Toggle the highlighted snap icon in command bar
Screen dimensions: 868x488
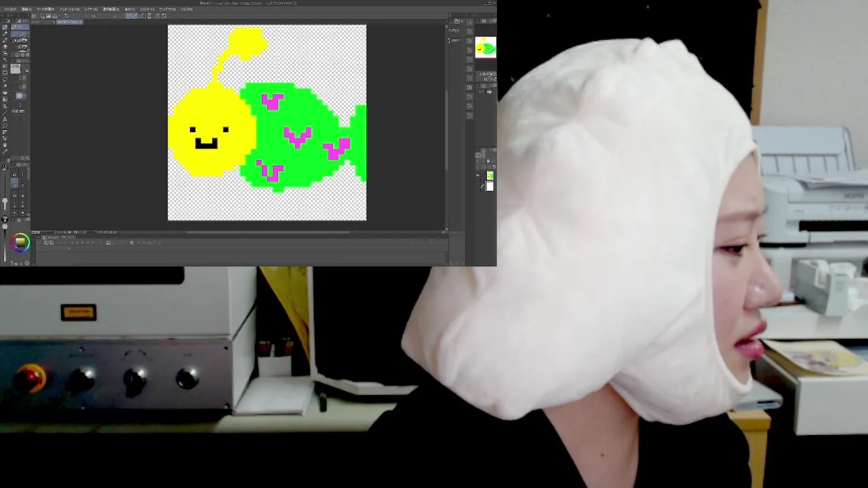click(132, 16)
